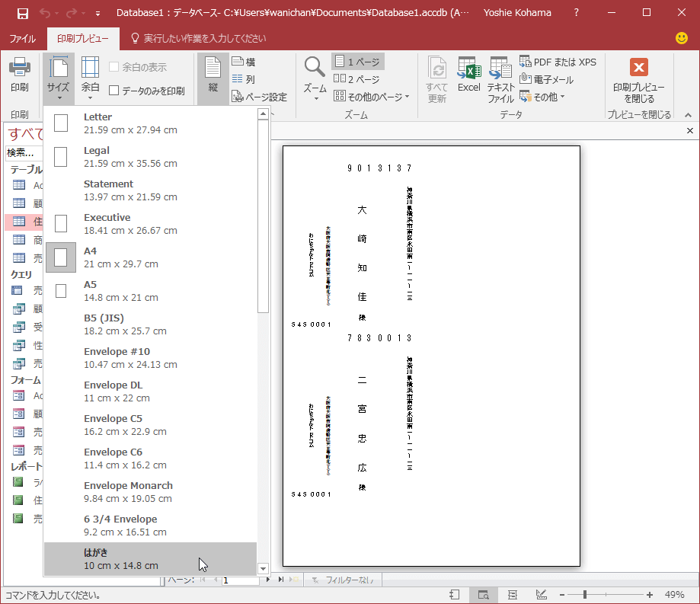The image size is (700, 604).
Task: Select A4 paper size
Action: coord(151,257)
